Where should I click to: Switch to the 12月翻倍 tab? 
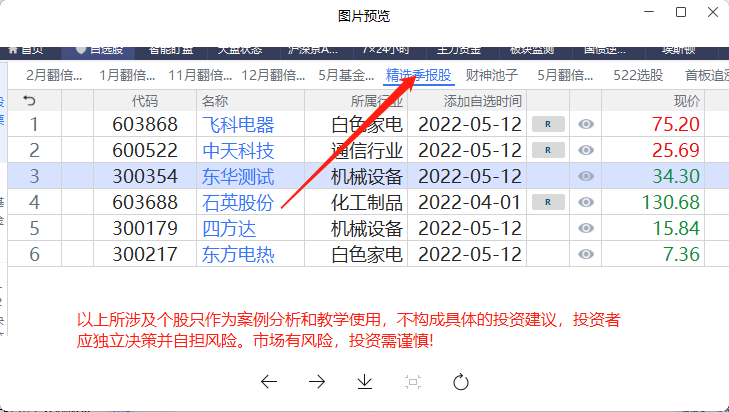(273, 75)
